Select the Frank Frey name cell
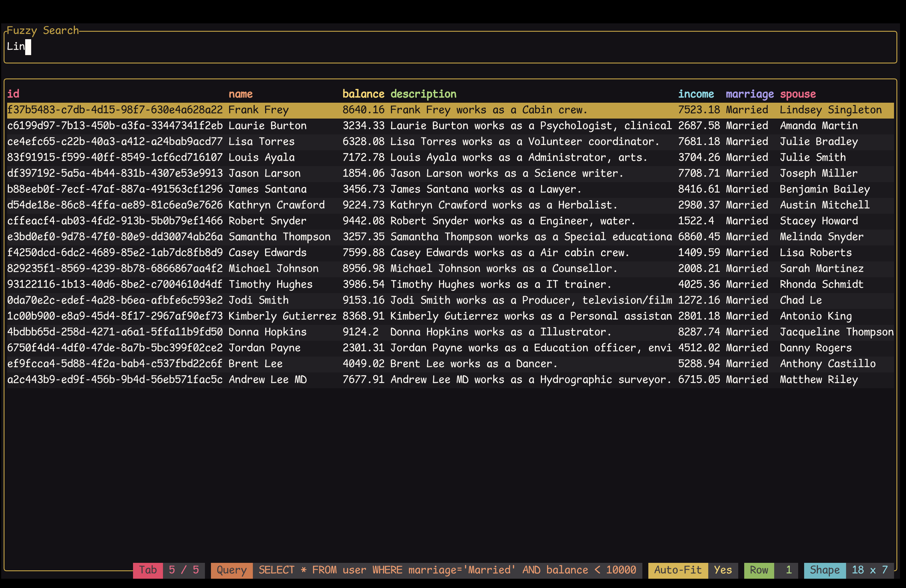Viewport: 906px width, 588px height. click(259, 110)
